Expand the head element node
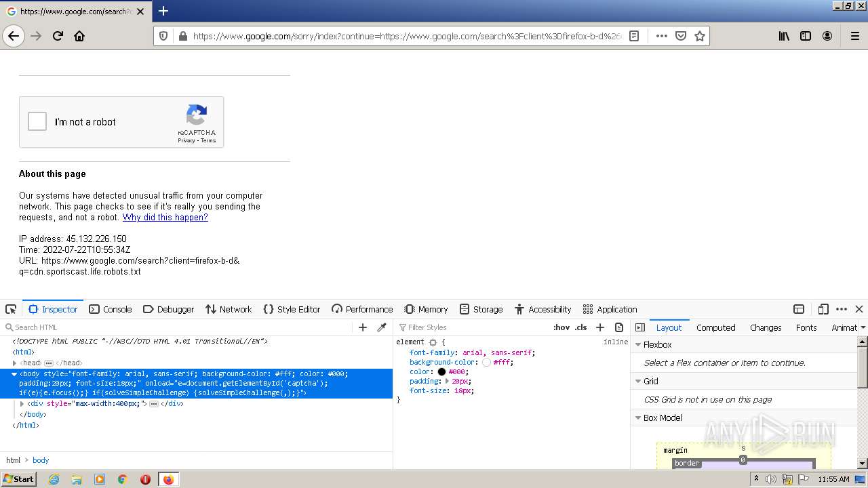The width and height of the screenshot is (868, 488). coord(14,363)
